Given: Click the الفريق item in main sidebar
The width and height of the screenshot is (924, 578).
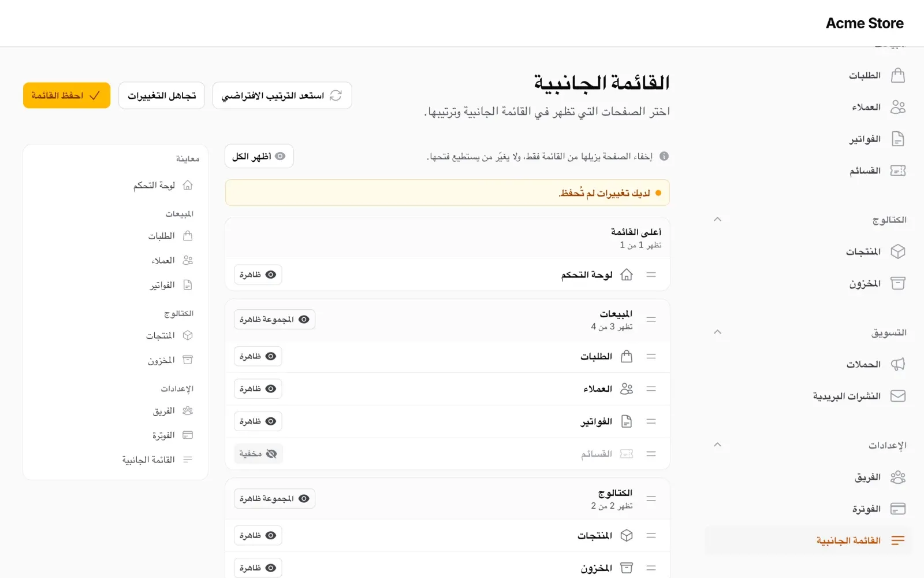Looking at the screenshot, I should click(x=808, y=477).
